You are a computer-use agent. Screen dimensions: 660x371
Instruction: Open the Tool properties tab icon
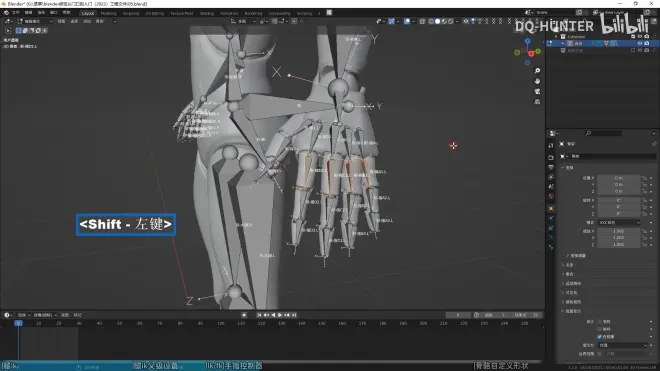pyautogui.click(x=551, y=145)
